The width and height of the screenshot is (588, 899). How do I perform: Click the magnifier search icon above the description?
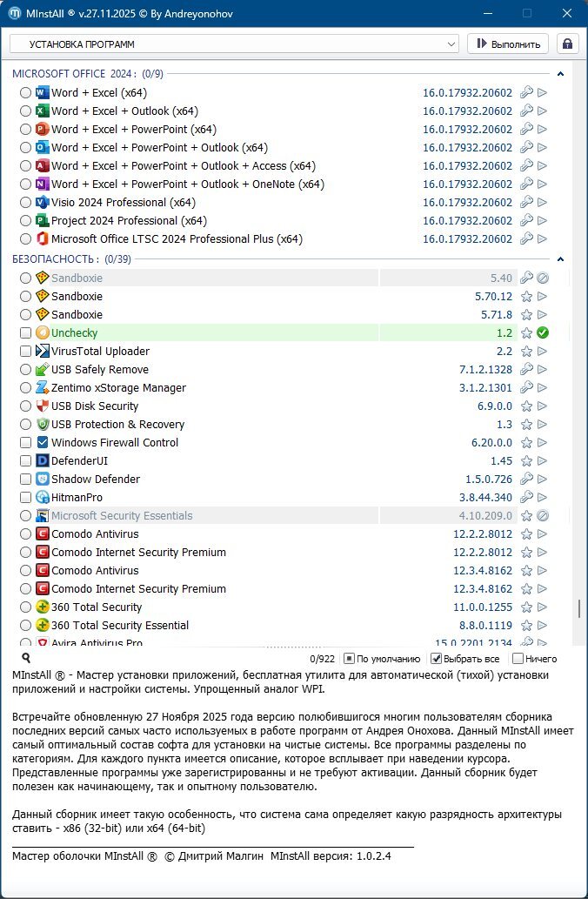pos(26,659)
